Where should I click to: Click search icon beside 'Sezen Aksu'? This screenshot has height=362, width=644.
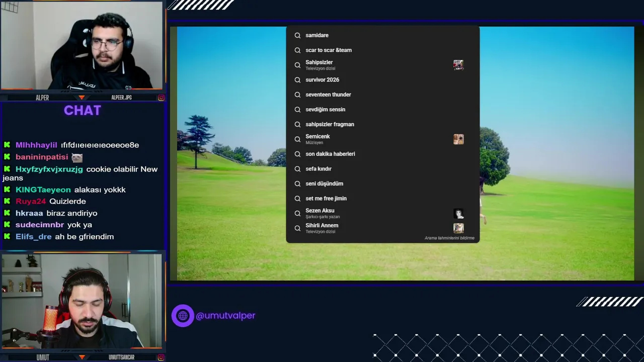297,213
